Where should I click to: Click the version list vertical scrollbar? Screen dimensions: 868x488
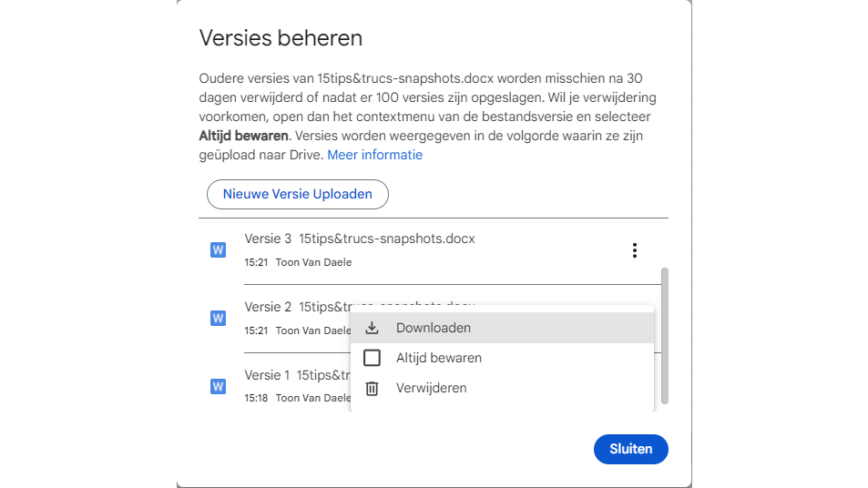pos(665,335)
